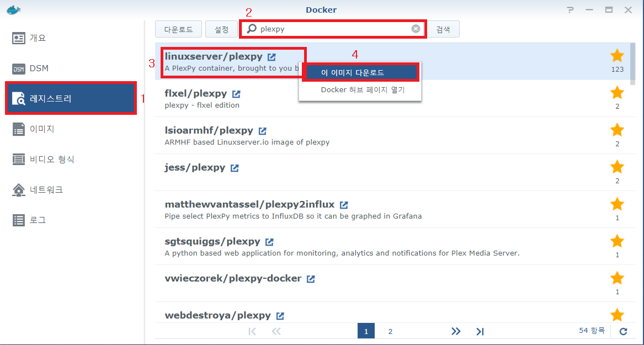This screenshot has height=345, width=644.
Task: Go to the first results page
Action: pos(253,331)
